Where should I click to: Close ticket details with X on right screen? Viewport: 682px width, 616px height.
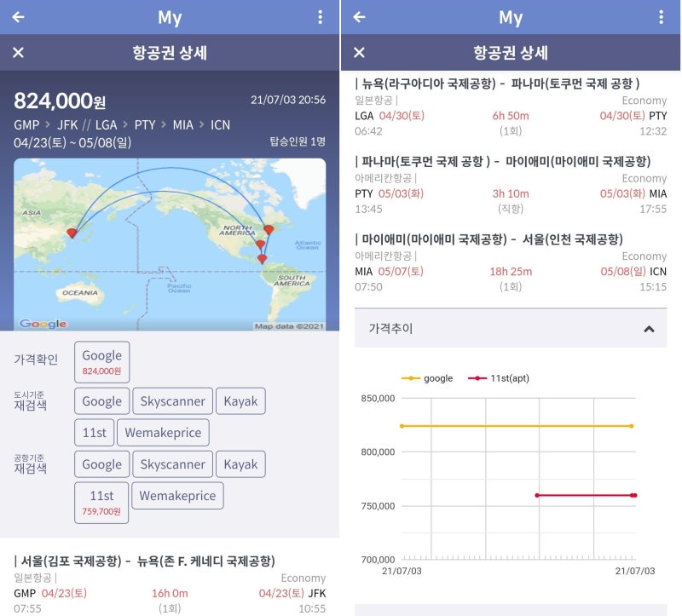click(x=359, y=53)
